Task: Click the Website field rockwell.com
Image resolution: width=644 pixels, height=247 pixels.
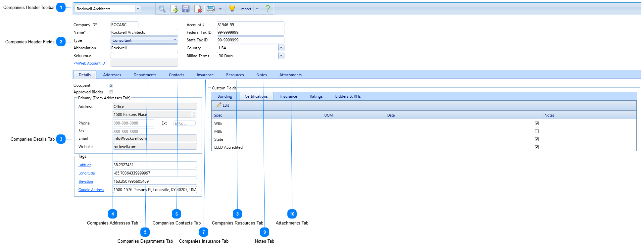Action: pos(155,146)
